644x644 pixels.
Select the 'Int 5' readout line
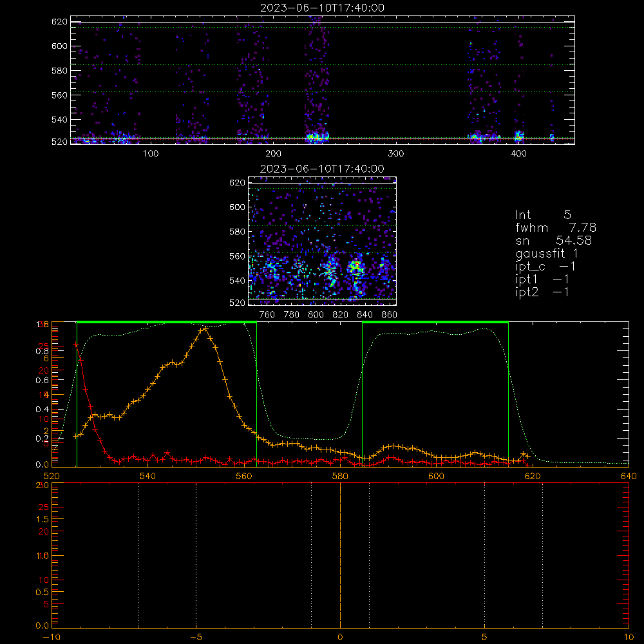(x=543, y=214)
